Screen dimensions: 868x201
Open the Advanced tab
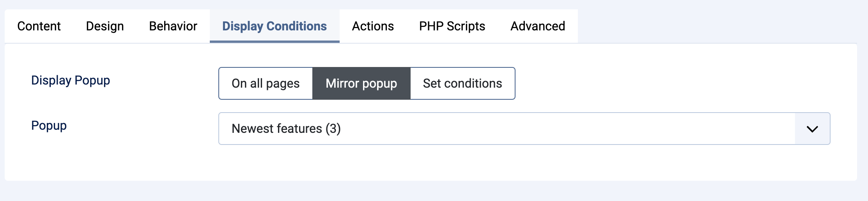538,26
